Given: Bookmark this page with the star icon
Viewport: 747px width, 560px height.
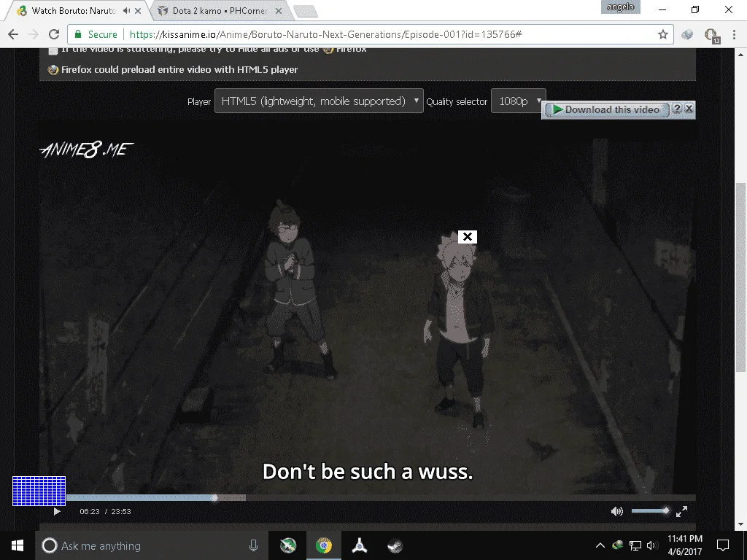Looking at the screenshot, I should pyautogui.click(x=662, y=34).
